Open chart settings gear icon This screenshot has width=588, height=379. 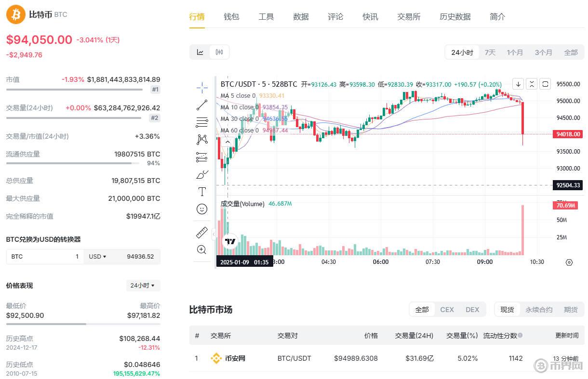569,262
